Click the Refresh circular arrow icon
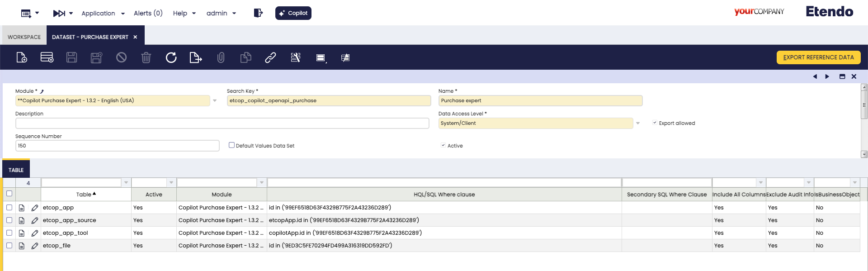The image size is (868, 271). [171, 57]
